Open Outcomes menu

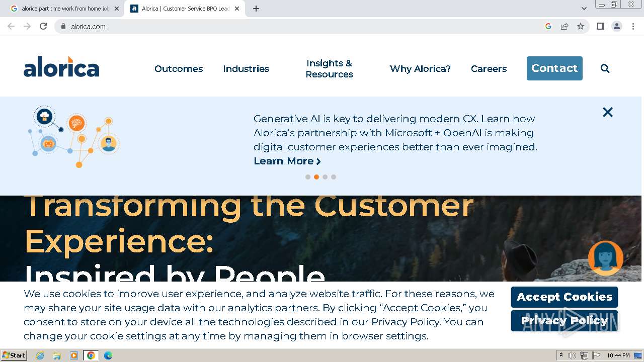(x=179, y=68)
